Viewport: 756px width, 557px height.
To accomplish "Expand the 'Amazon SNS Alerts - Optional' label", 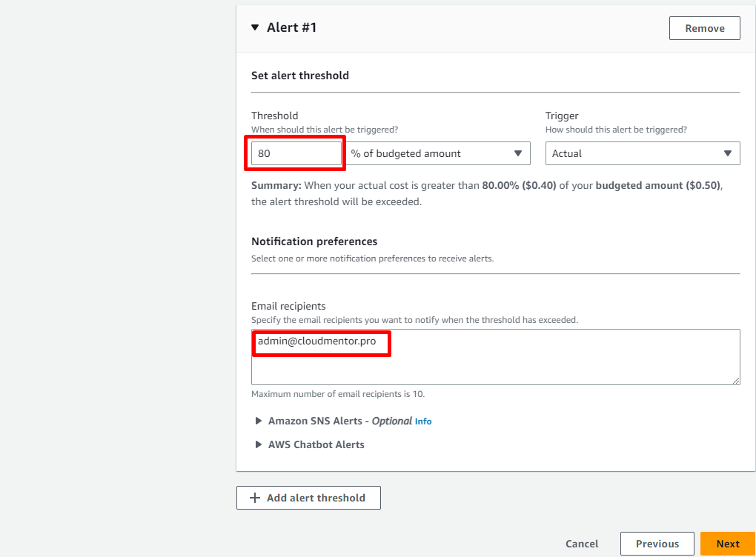I will pyautogui.click(x=339, y=421).
